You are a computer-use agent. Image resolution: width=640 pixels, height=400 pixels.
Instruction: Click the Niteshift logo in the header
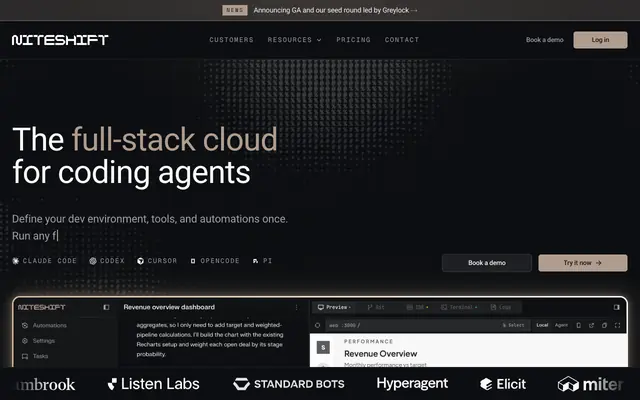(60, 40)
